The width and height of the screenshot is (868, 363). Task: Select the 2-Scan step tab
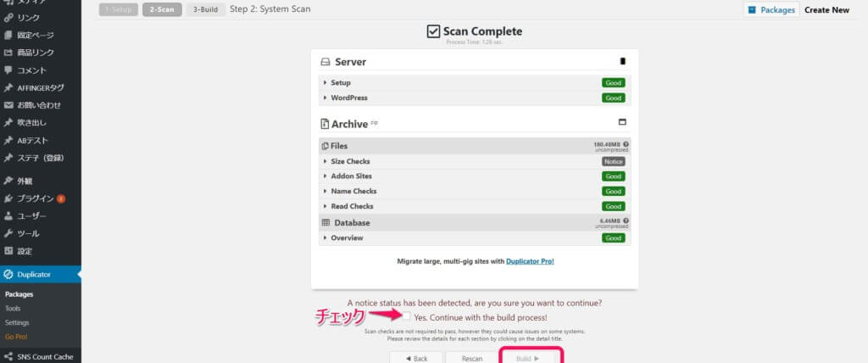coord(162,9)
